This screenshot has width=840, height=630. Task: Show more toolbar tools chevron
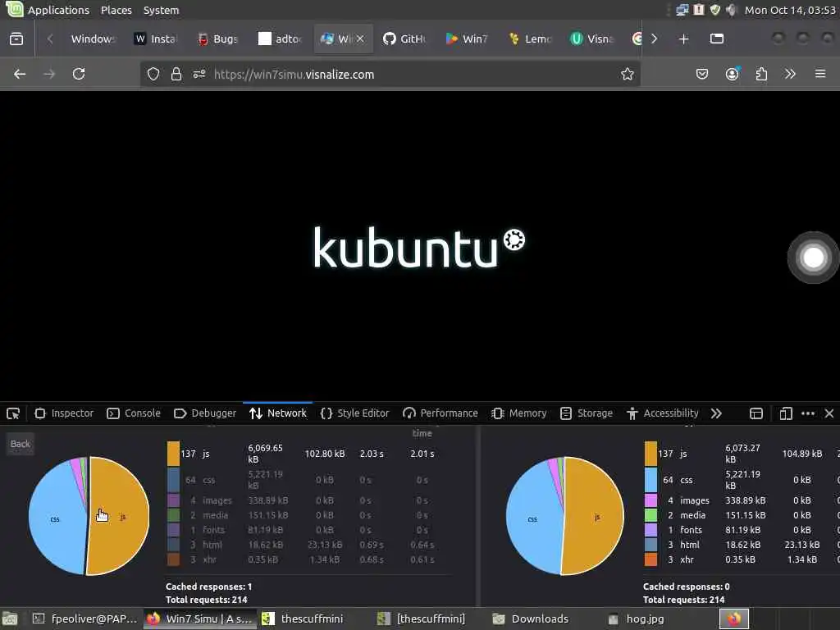click(x=790, y=74)
